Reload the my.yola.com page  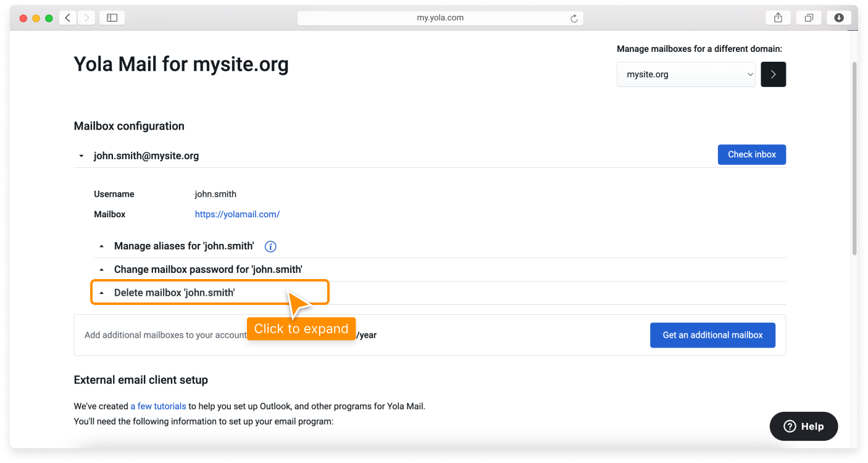click(x=575, y=18)
